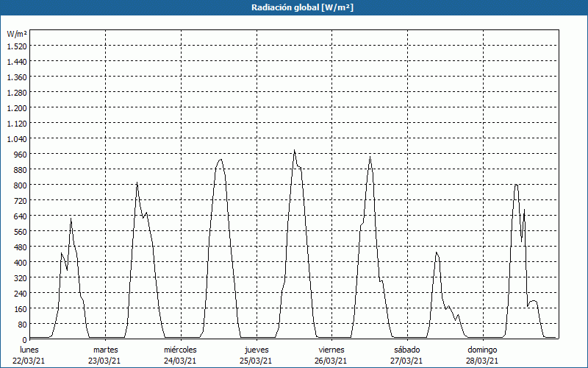The width and height of the screenshot is (588, 368).
Task: Click the Saturday radiation peak near 440
Action: pos(437,252)
